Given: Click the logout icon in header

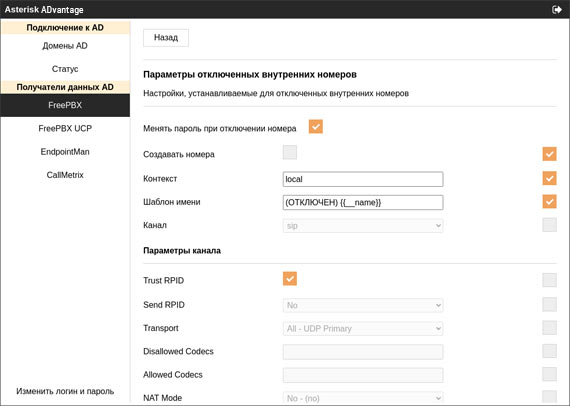Looking at the screenshot, I should 557,9.
